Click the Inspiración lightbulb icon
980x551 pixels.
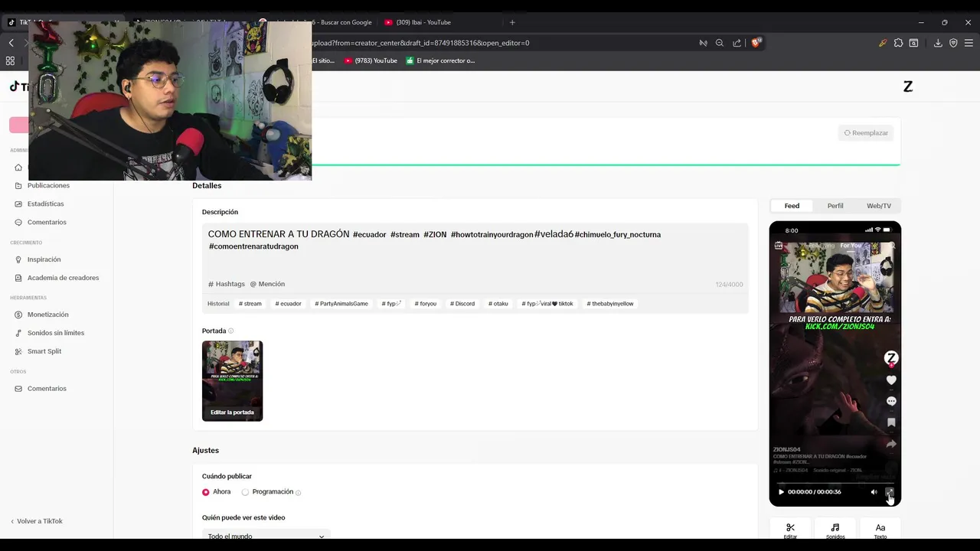click(19, 259)
